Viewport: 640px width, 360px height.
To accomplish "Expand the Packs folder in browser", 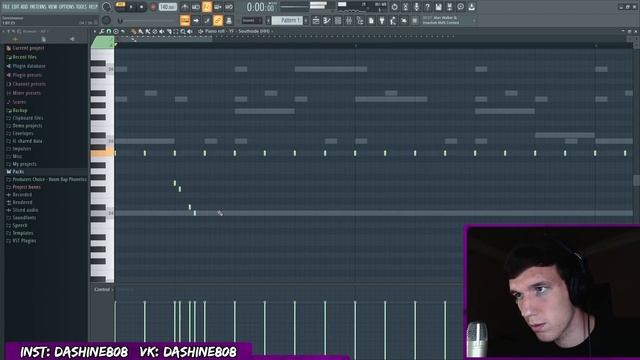I will tap(18, 171).
